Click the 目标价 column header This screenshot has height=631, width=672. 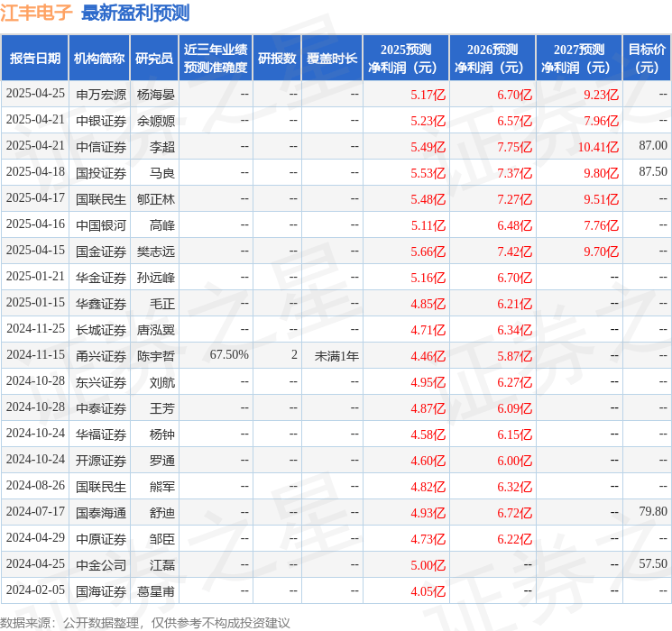pyautogui.click(x=647, y=59)
